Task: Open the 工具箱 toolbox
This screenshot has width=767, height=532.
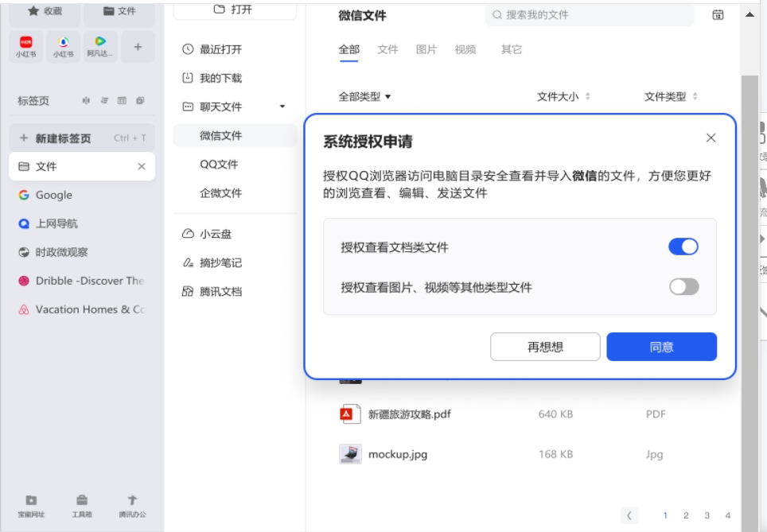Action: (x=82, y=506)
